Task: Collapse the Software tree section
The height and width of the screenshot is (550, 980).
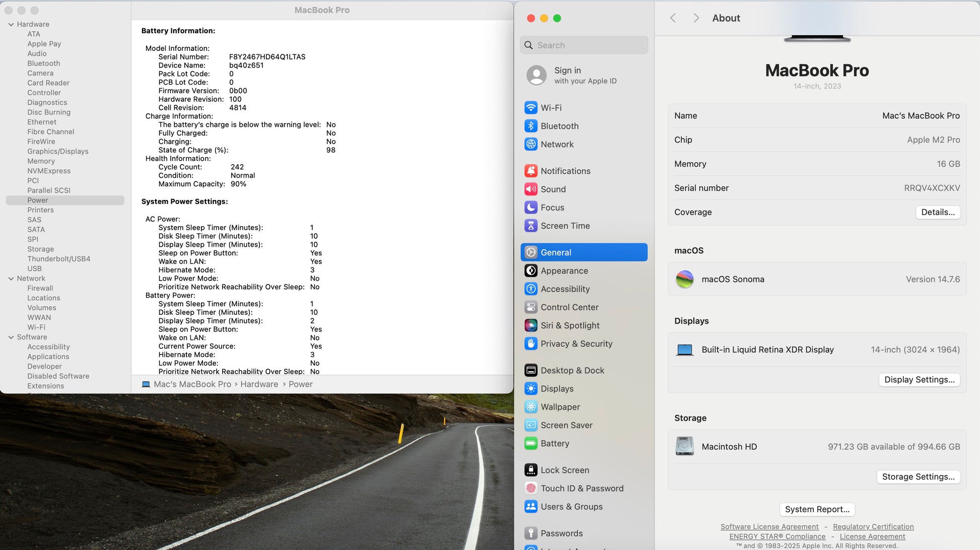Action: pos(11,337)
